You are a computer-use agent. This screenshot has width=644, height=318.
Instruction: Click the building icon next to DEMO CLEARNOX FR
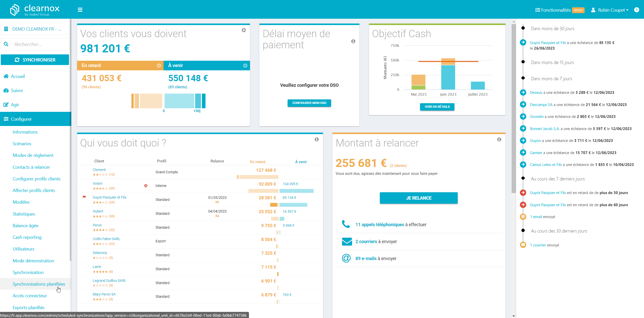point(6,29)
